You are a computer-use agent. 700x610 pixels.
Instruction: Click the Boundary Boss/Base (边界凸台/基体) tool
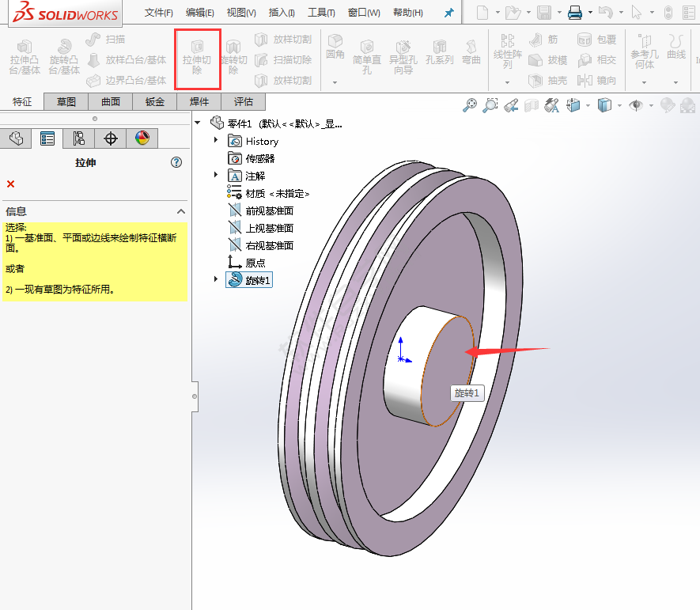tap(127, 81)
